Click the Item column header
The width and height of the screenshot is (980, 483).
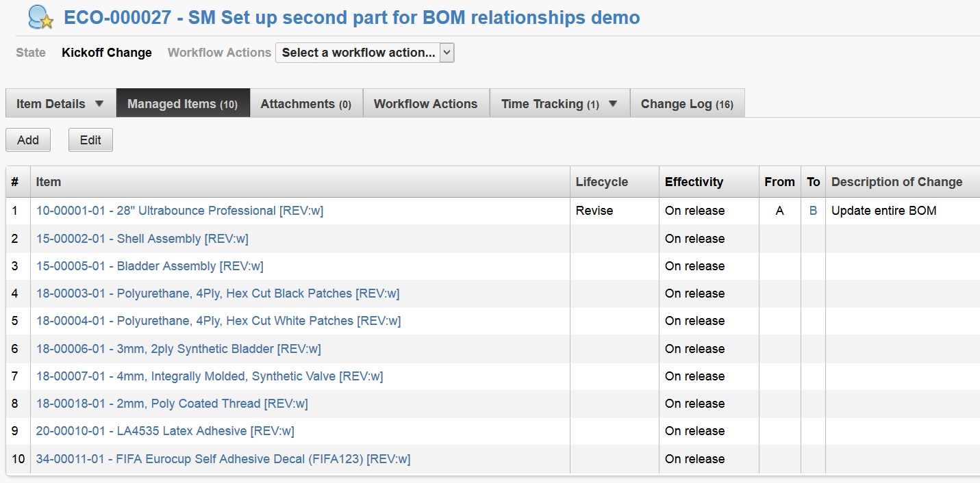pos(48,182)
